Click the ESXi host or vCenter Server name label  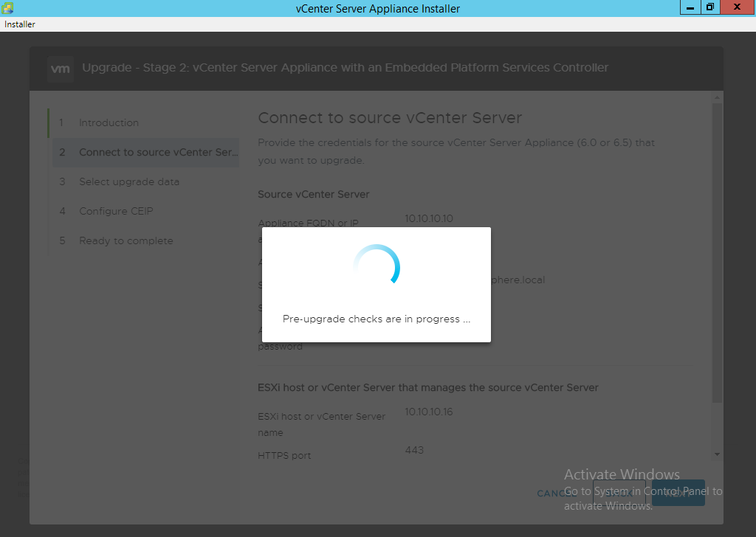pyautogui.click(x=322, y=424)
